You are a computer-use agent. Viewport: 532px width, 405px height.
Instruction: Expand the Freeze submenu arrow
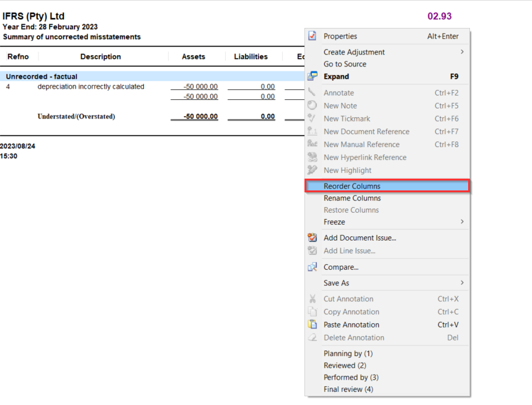tap(462, 222)
